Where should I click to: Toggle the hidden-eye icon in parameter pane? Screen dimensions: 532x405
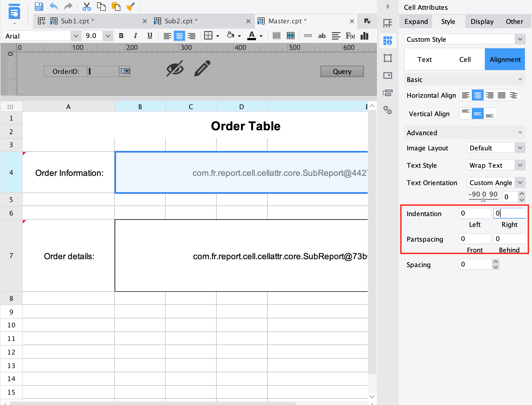175,68
